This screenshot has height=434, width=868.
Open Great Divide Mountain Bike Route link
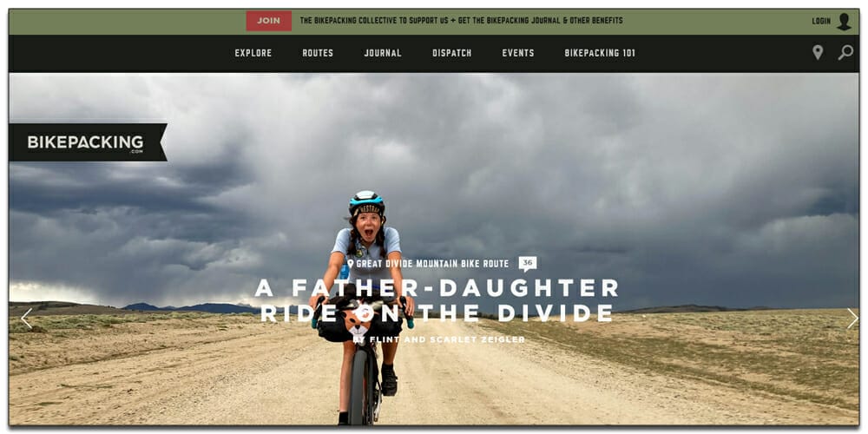[432, 264]
